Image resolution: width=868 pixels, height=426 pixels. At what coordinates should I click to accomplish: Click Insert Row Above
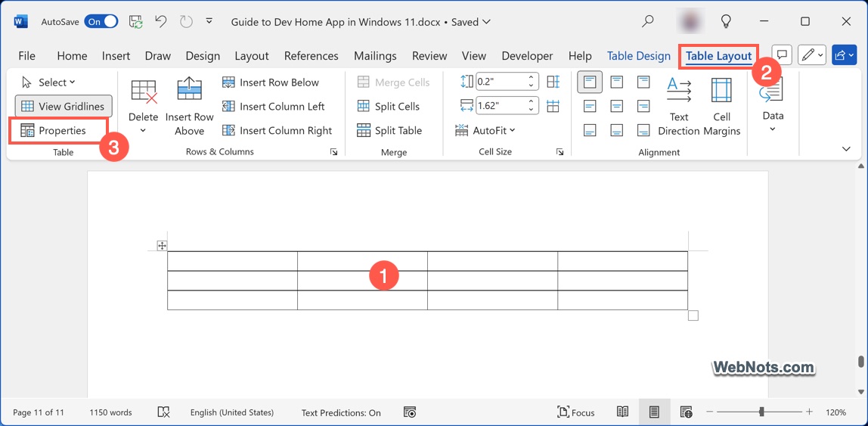click(x=189, y=107)
